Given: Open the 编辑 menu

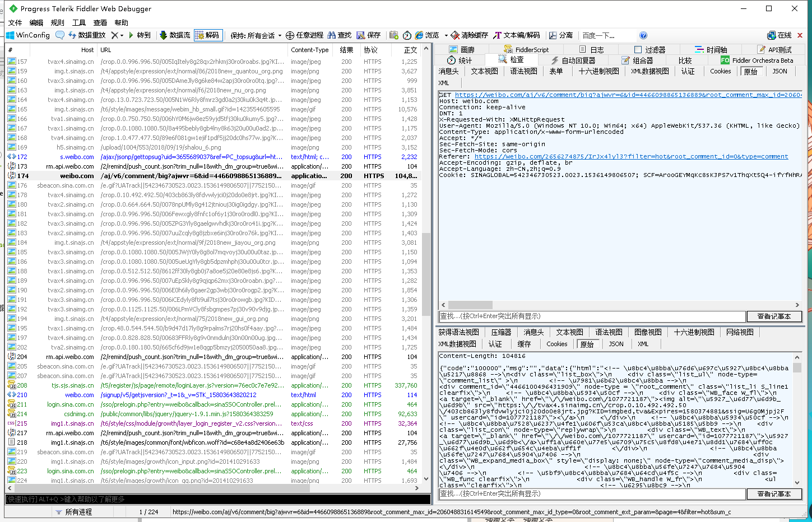Looking at the screenshot, I should tap(36, 22).
